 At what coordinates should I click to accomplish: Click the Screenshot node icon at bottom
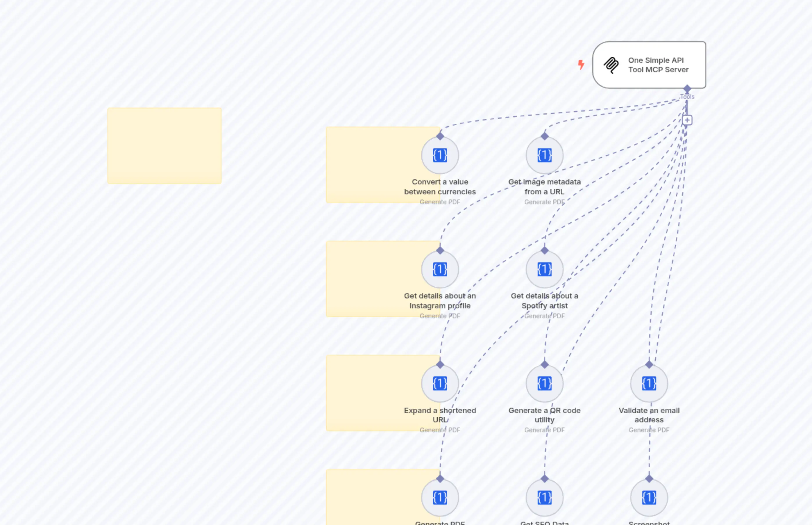[x=649, y=498]
